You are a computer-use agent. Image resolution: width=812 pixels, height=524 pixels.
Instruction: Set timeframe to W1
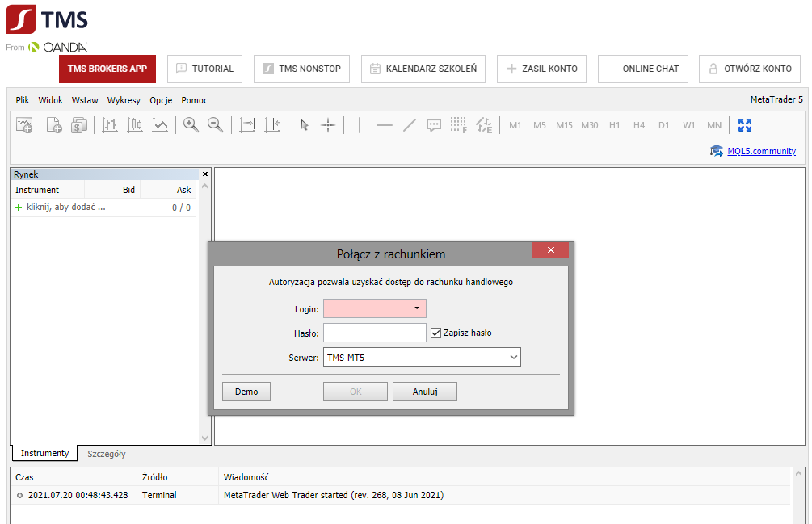pyautogui.click(x=688, y=125)
